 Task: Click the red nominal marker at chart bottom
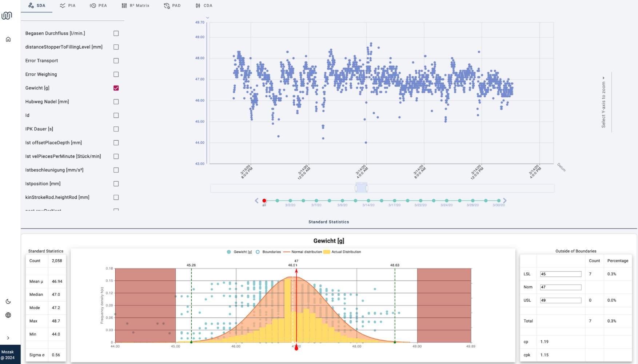click(x=296, y=348)
